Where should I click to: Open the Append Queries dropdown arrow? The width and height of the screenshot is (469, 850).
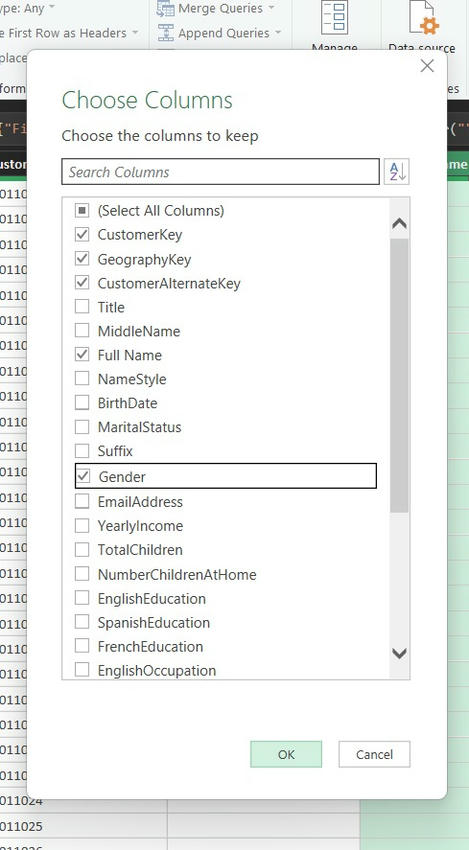point(278,33)
